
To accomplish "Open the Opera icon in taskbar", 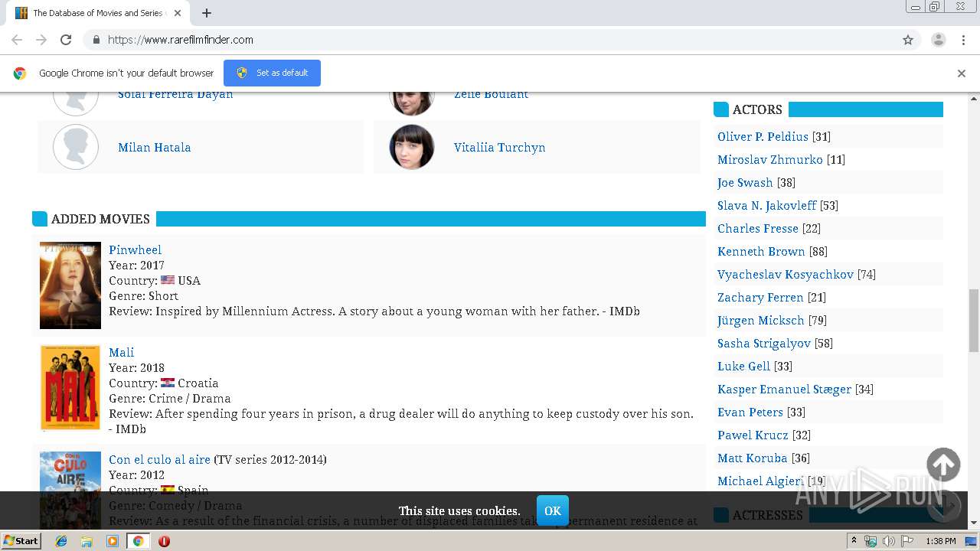I will [164, 541].
